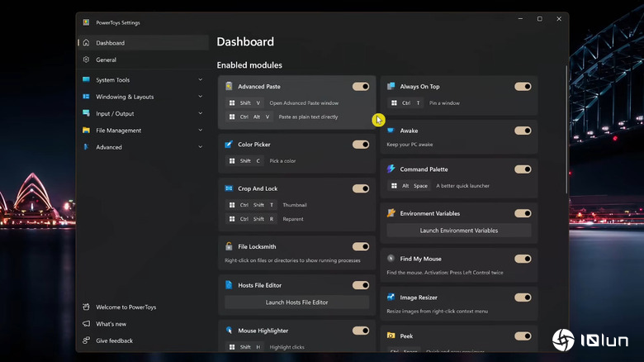644x362 pixels.
Task: Select Dashboard in the sidebar
Action: pyautogui.click(x=110, y=43)
